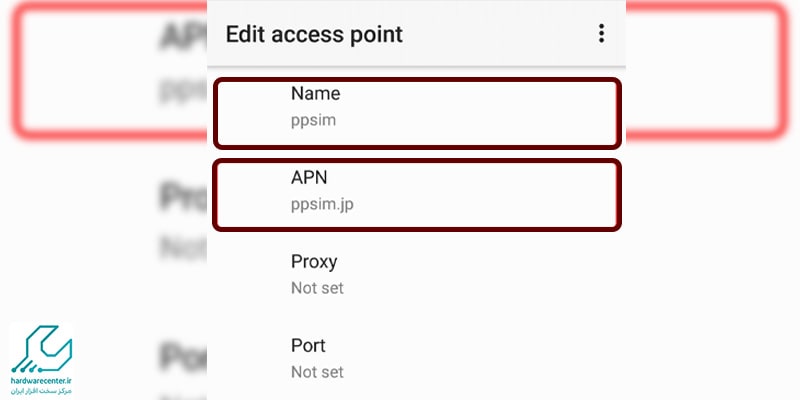Open the Name setting entry
This screenshot has width=800, height=400.
(417, 113)
